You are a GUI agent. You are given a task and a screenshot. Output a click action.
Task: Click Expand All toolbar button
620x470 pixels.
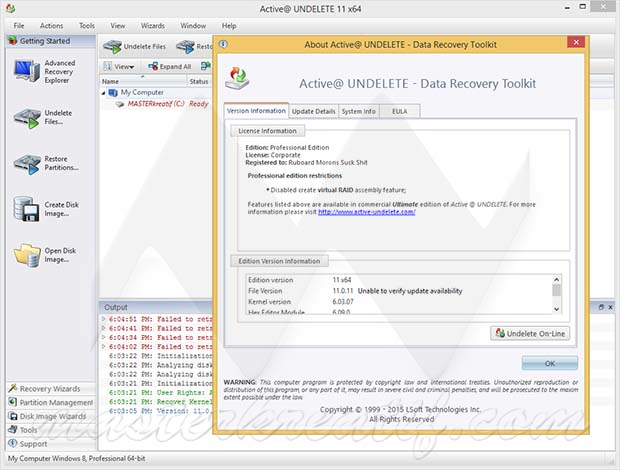pyautogui.click(x=170, y=66)
